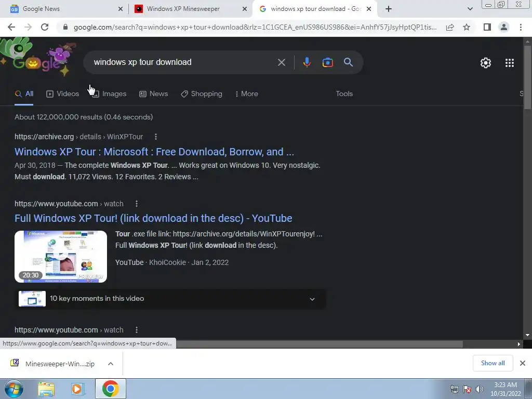Click the taskbar clock showing 3:23 AM

[505, 389]
